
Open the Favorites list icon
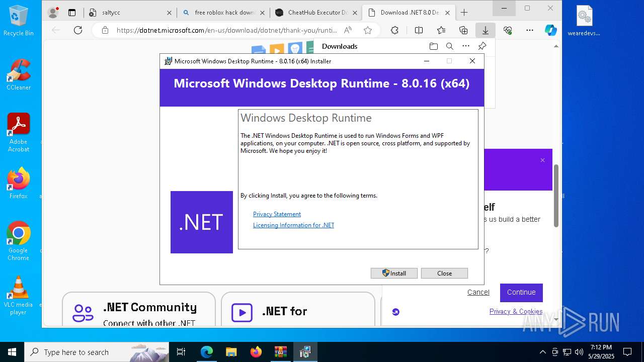click(x=441, y=30)
